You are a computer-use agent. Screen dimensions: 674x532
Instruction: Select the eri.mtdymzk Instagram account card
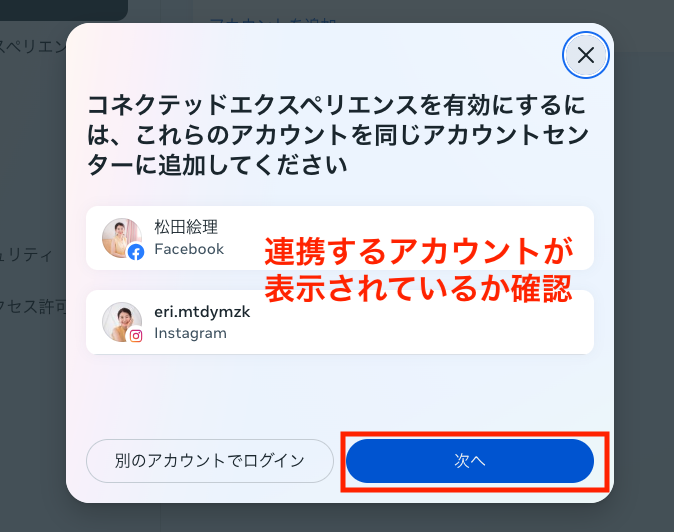[340, 322]
